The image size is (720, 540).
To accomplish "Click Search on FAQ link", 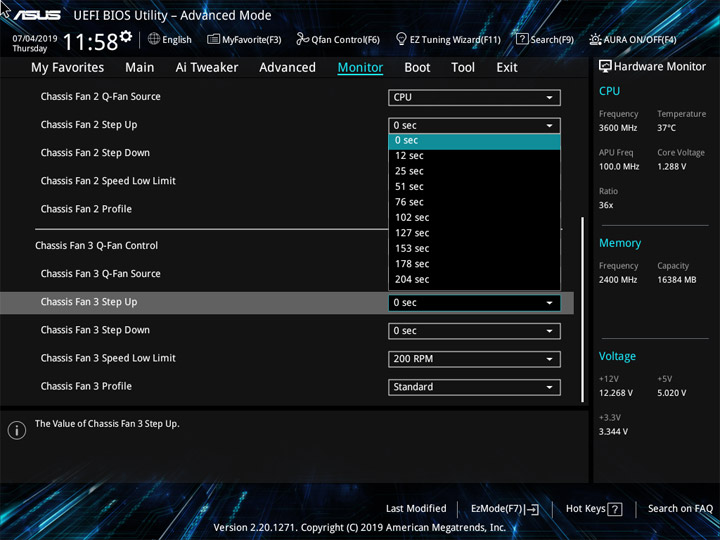I will pos(680,509).
